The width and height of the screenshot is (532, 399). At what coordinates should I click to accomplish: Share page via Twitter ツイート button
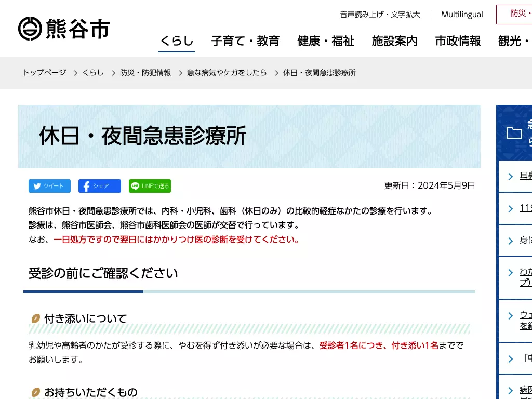point(49,186)
